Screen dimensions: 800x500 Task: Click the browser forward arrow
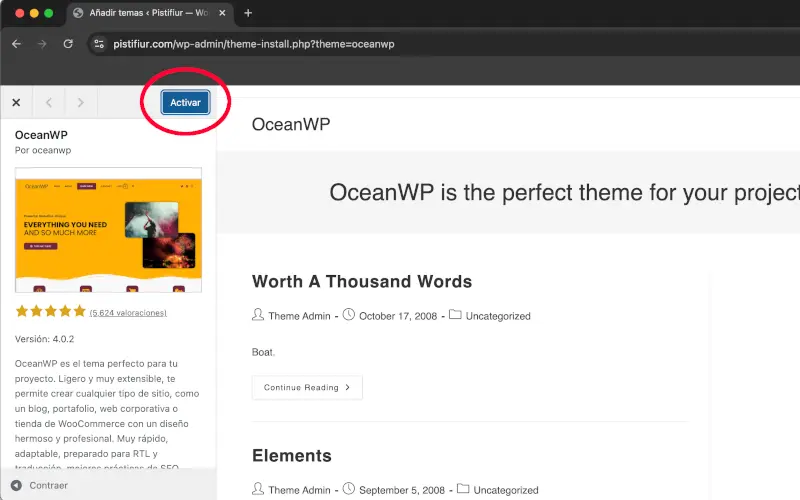point(42,44)
